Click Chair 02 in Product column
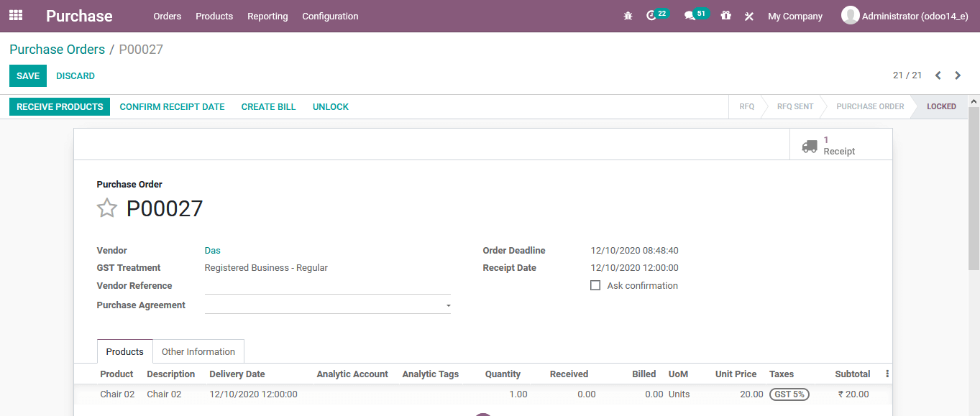 coord(117,394)
